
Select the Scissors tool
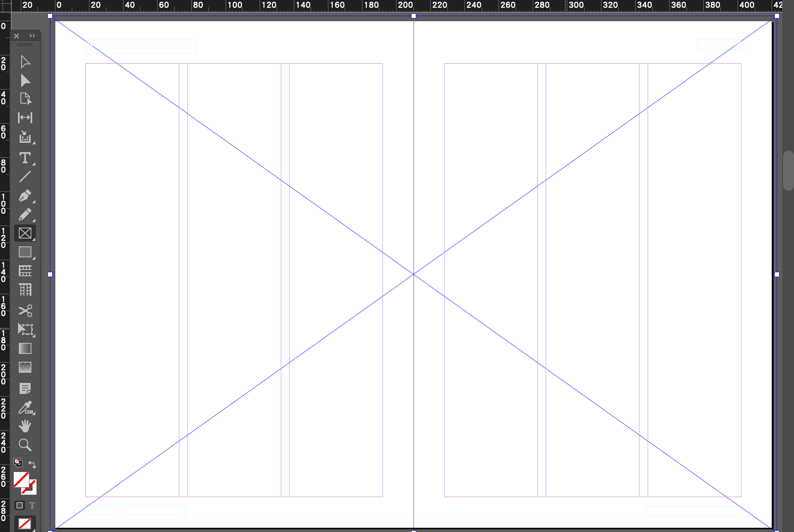pyautogui.click(x=25, y=311)
